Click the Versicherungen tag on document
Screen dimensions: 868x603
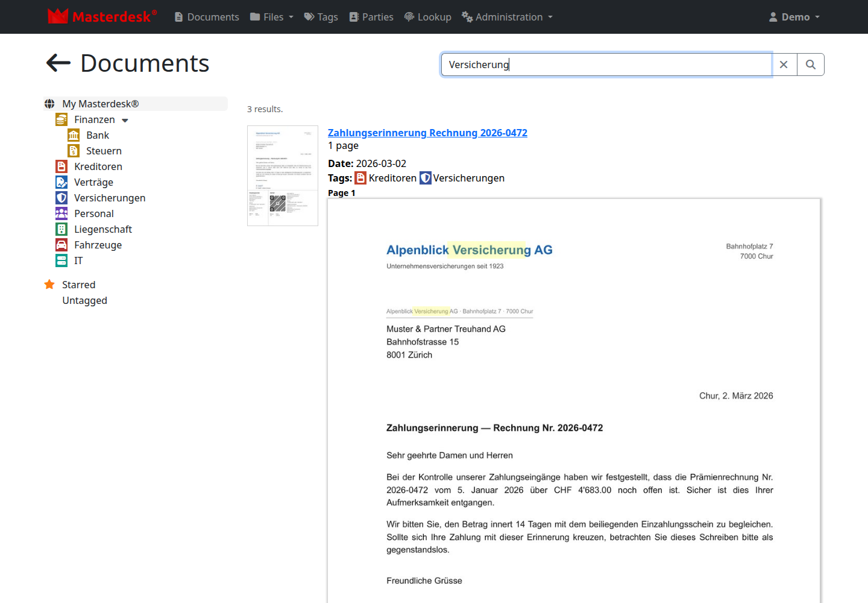coord(462,178)
